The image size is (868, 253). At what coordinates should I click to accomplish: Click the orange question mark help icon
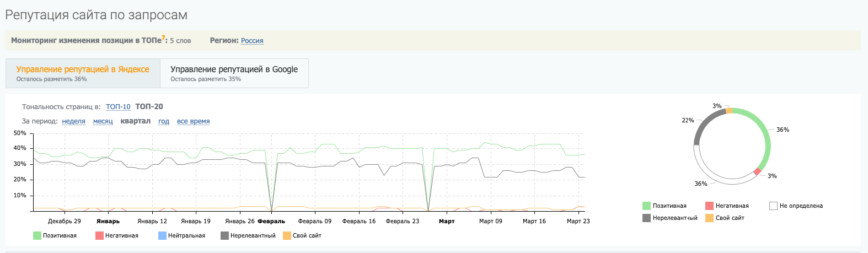[x=164, y=39]
